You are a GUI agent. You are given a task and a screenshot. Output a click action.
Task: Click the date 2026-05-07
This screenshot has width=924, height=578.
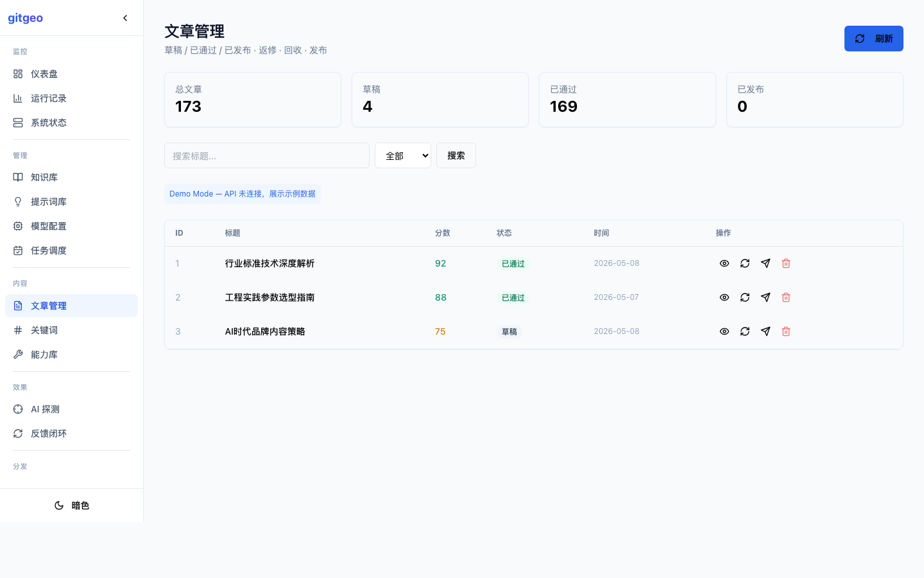coord(617,297)
